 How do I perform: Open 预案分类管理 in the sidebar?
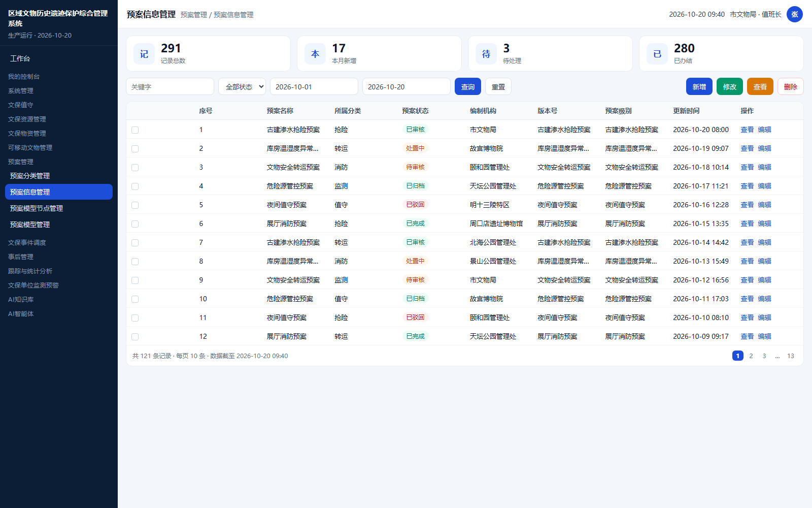click(59, 176)
